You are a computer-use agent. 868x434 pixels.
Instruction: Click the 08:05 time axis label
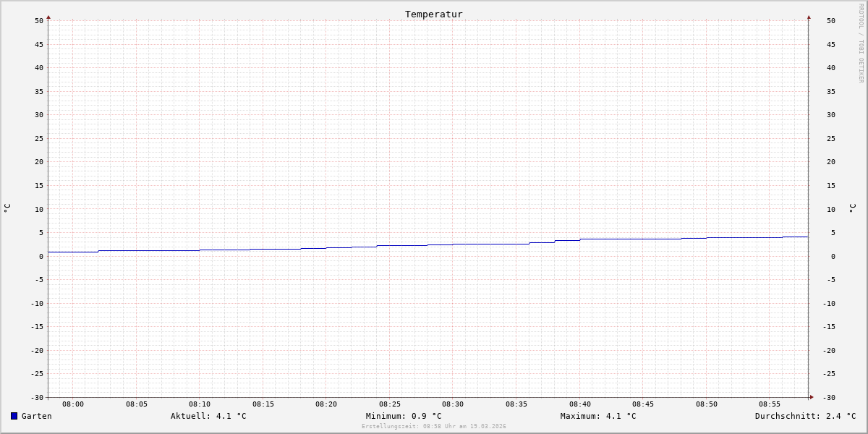coord(137,404)
